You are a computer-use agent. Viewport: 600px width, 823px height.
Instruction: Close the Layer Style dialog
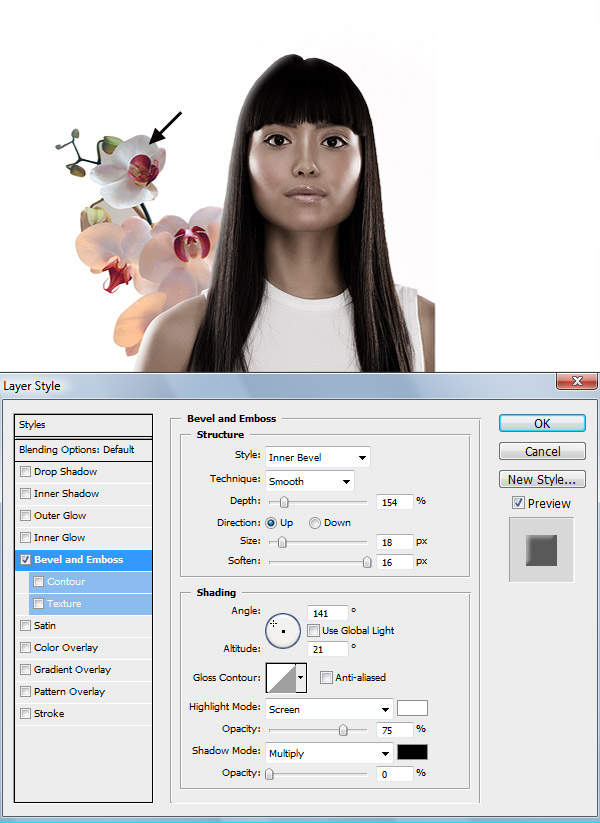click(577, 381)
